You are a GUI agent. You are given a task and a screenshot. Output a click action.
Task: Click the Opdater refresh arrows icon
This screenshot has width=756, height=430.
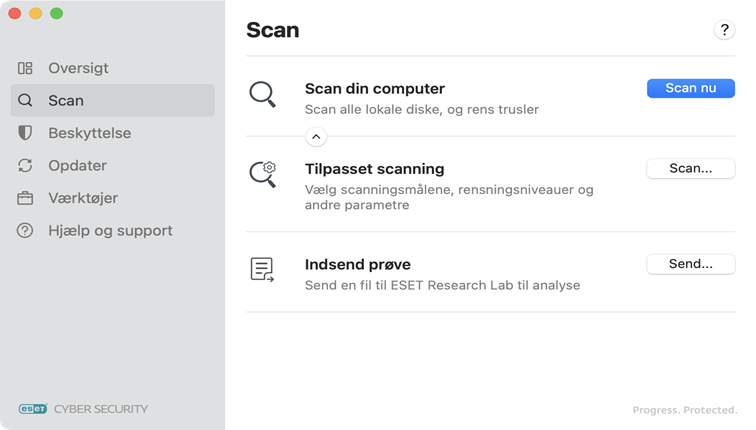coord(26,165)
